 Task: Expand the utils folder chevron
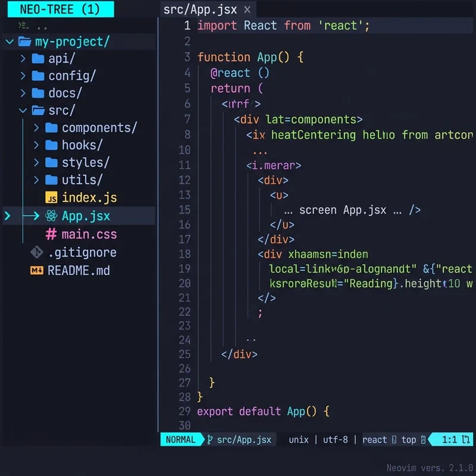[x=36, y=180]
